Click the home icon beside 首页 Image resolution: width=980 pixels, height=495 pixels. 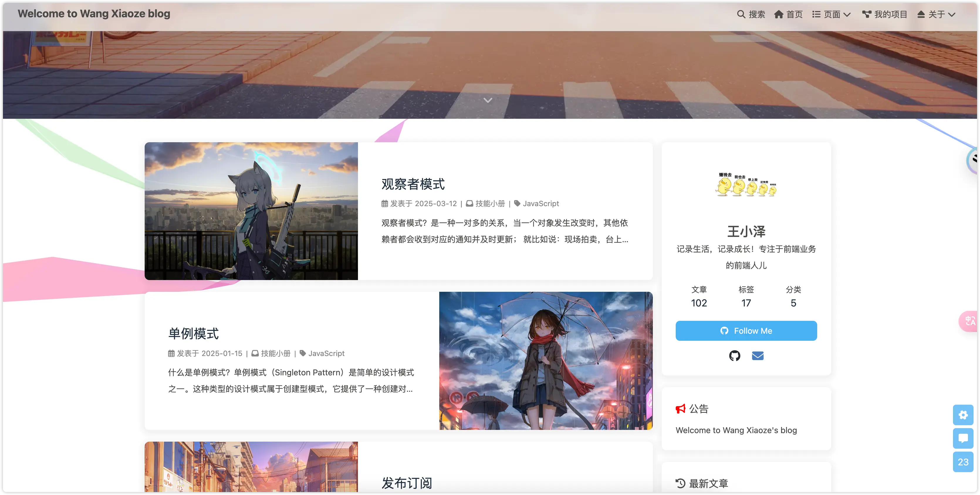(x=778, y=14)
